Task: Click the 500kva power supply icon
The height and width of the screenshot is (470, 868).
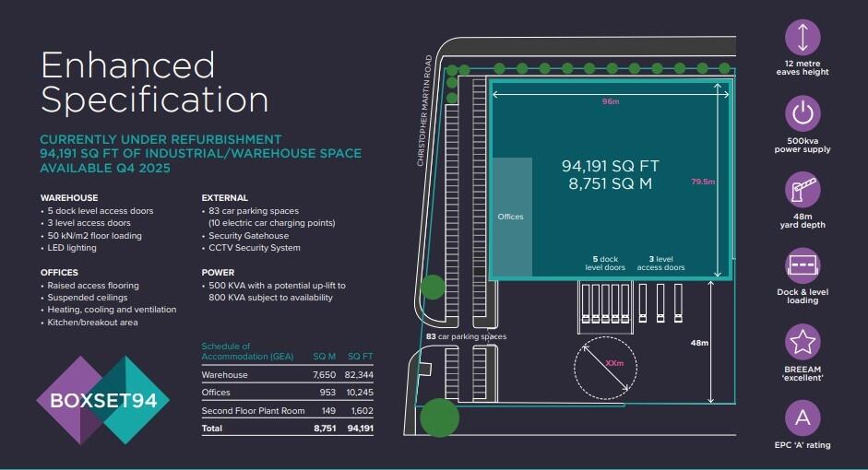Action: pos(803,114)
